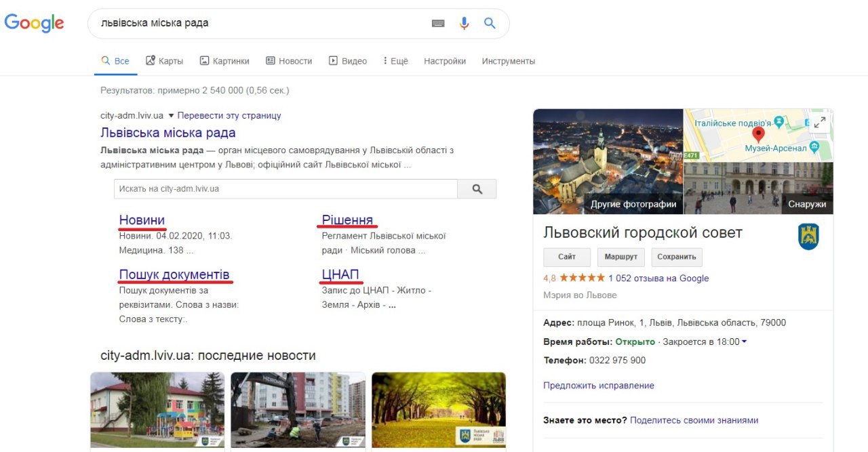The width and height of the screenshot is (868, 452).
Task: Select the Все tab
Action: click(115, 61)
